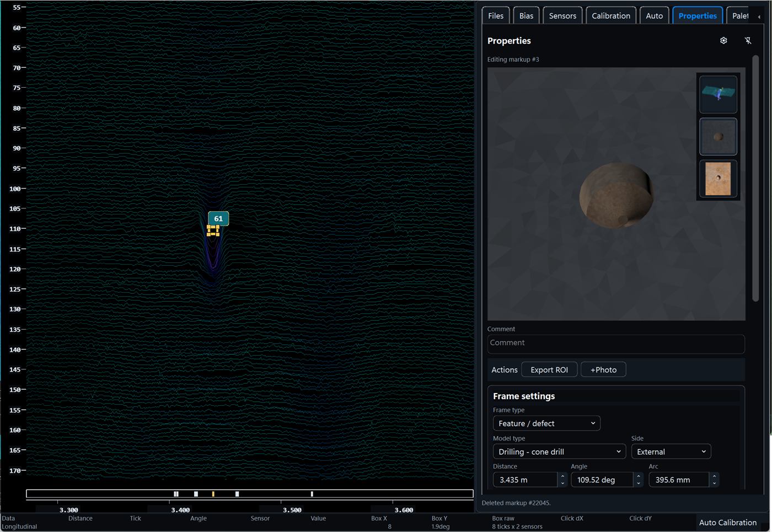
Task: Click the '3.500' axis label
Action: [x=292, y=510]
